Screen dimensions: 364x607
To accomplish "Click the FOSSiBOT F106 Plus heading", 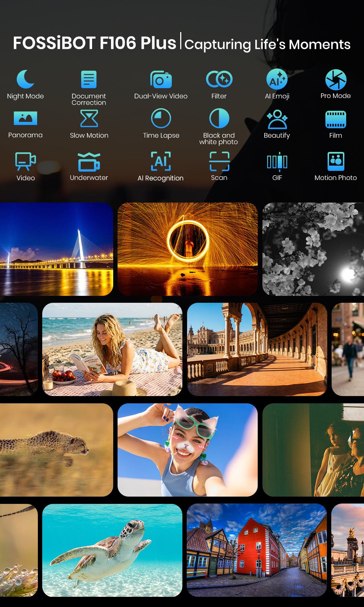I will (x=95, y=43).
